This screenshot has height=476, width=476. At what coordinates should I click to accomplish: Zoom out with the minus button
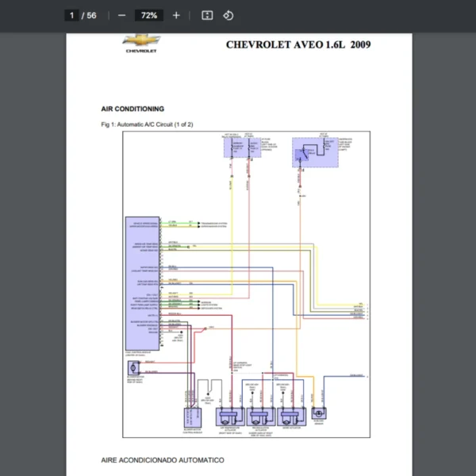(x=121, y=16)
